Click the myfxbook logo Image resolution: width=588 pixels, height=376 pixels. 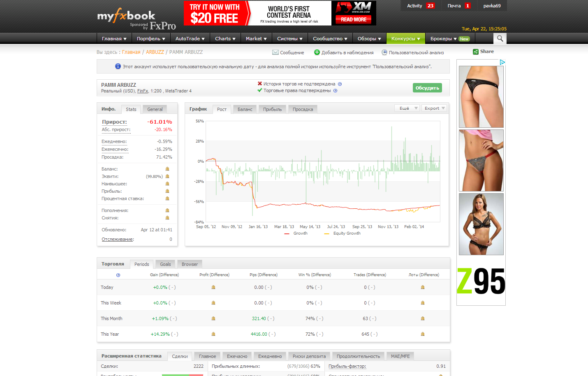[x=126, y=16]
